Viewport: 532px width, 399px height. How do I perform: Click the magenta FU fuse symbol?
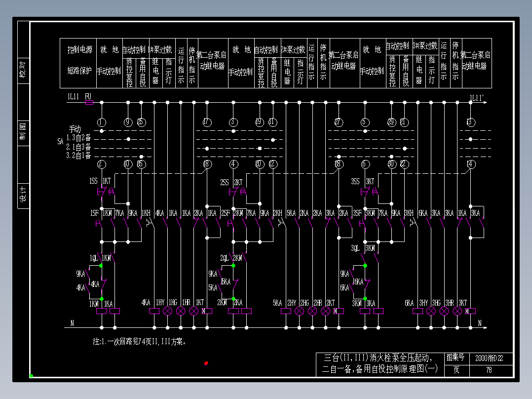tap(89, 102)
